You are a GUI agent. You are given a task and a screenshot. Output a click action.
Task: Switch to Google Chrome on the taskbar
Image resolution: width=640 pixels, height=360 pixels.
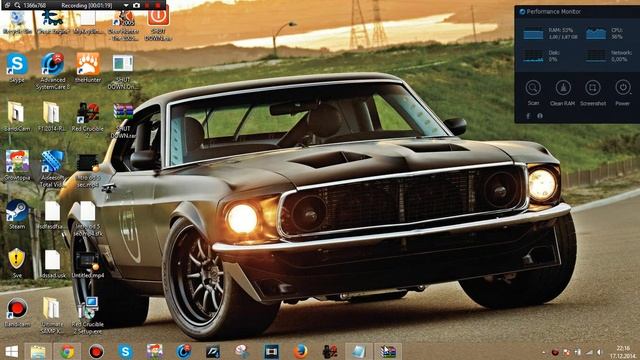pyautogui.click(x=67, y=351)
